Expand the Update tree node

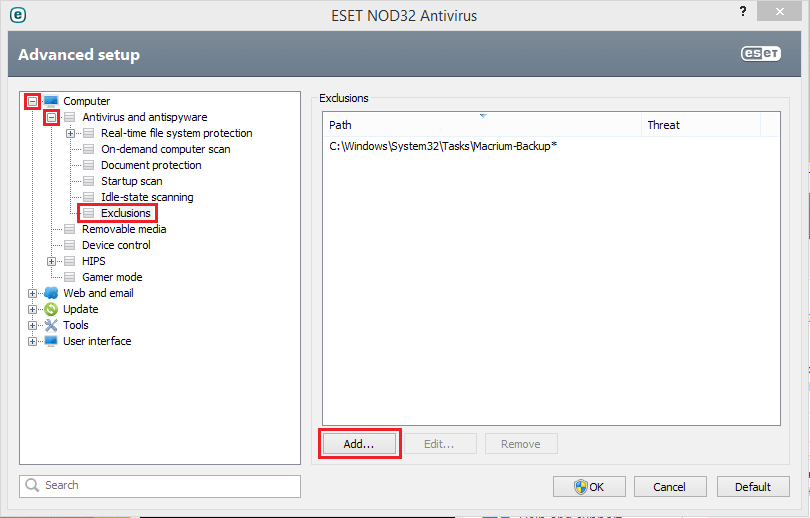click(33, 309)
